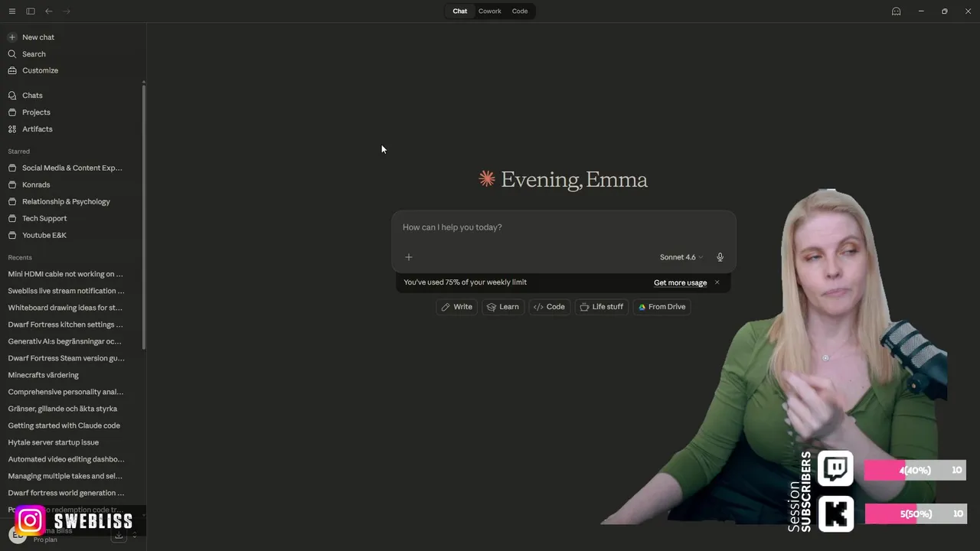Open chat 'Mini HDMI cable not working on ...'
980x551 pixels.
coord(66,274)
